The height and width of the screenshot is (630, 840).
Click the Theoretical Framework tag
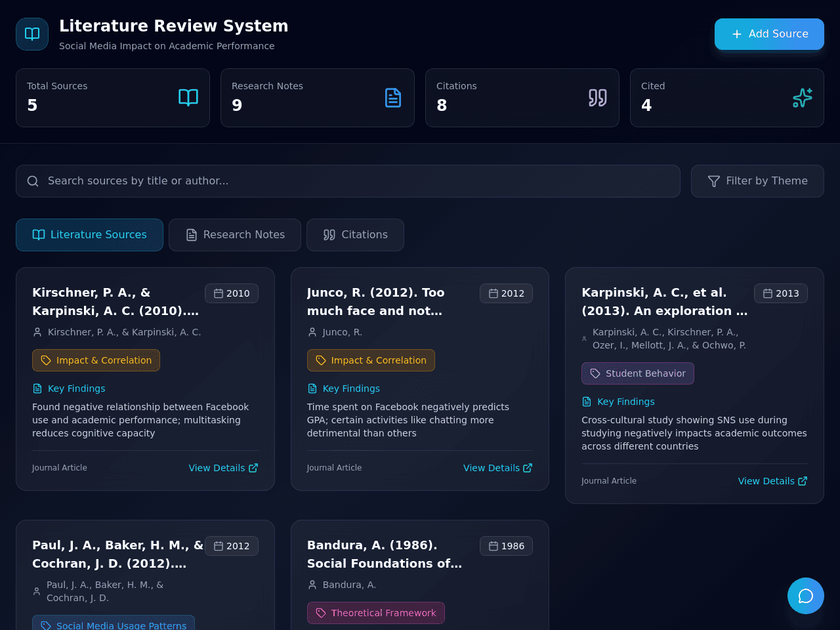pos(376,613)
